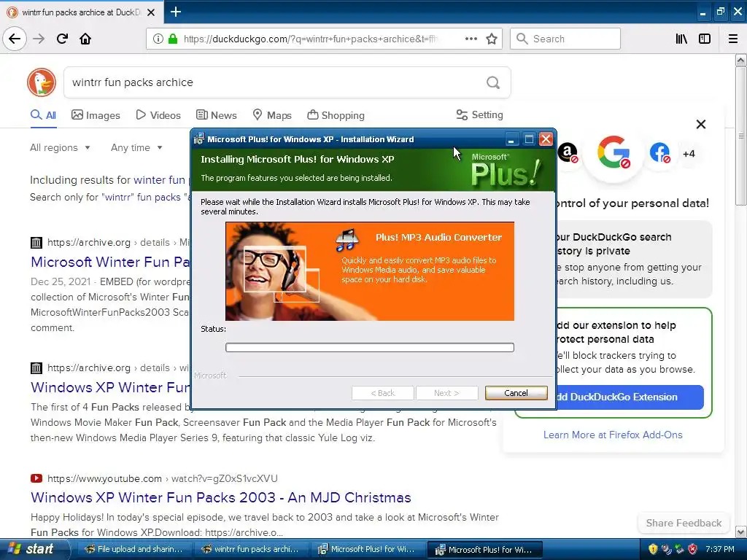Open the page actions three-dot menu

pyautogui.click(x=471, y=39)
